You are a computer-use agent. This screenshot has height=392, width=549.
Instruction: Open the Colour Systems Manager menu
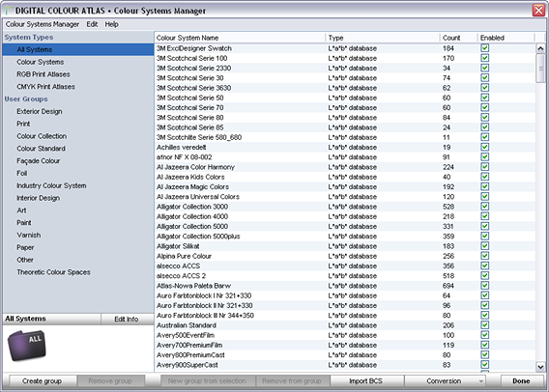click(x=42, y=24)
